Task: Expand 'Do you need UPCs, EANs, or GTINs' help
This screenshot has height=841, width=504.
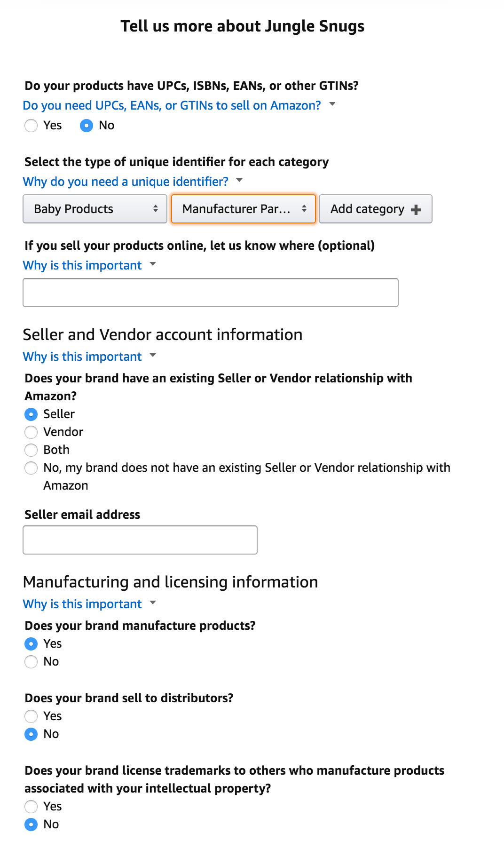Action: coord(172,105)
